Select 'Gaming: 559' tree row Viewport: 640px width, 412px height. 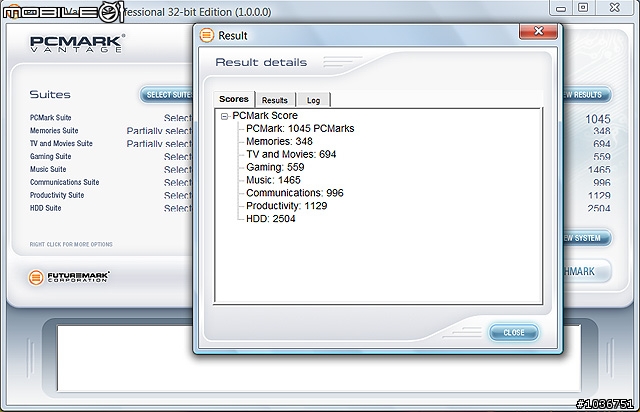[275, 167]
